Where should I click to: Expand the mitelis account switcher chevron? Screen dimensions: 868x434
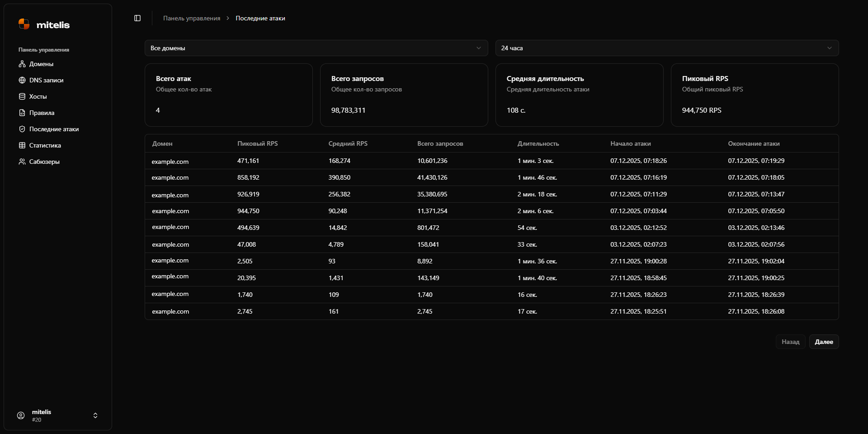click(95, 415)
